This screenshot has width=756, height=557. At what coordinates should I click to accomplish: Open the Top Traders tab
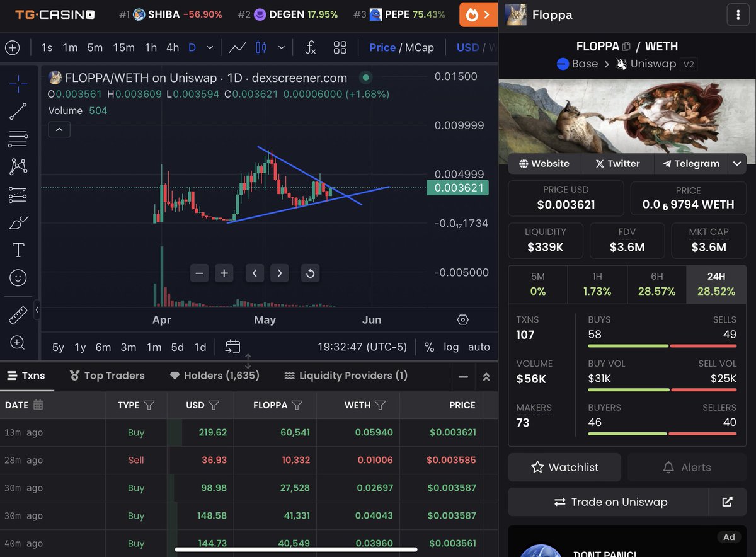pos(107,376)
